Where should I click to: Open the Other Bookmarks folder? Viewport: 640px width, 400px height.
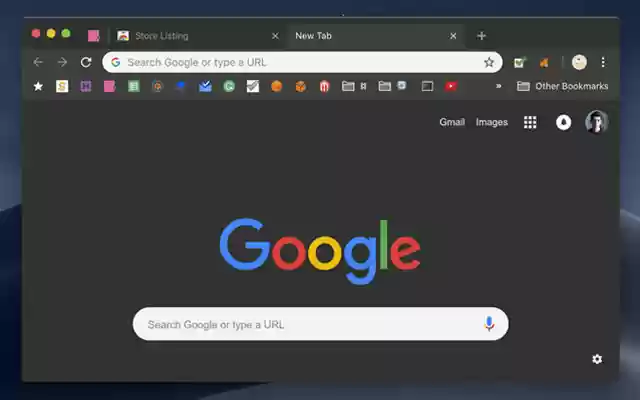point(562,86)
